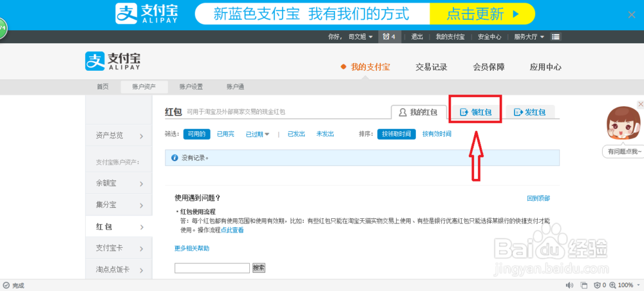
Task: Sort by 按领取时间
Action: click(396, 134)
